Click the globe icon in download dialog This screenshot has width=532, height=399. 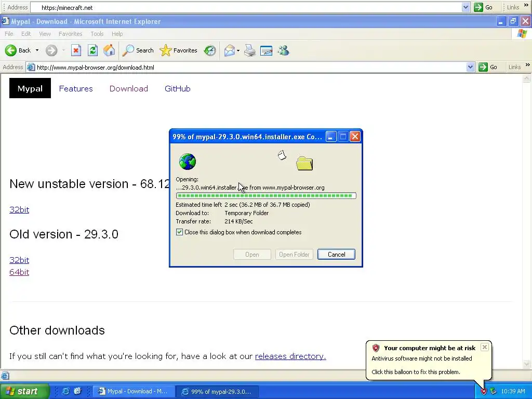(187, 162)
